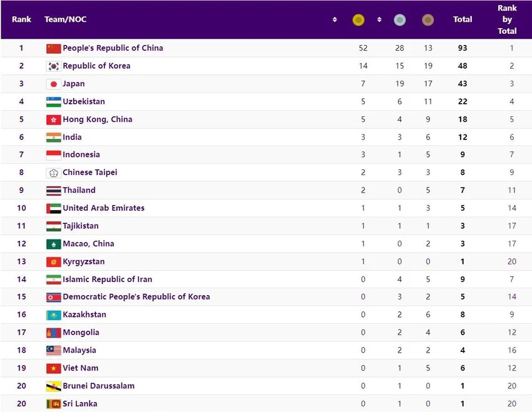Open People's Republic of China link
The width and height of the screenshot is (532, 412).
(x=113, y=48)
